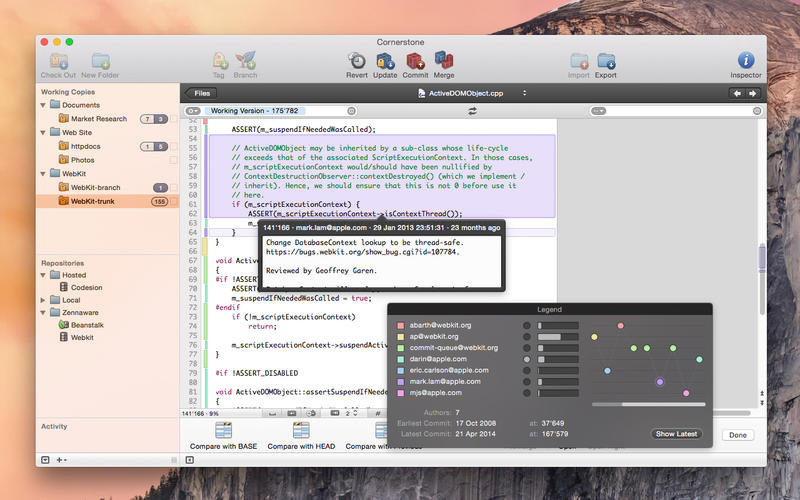Click the Show Latest button
Screen dimensions: 800x500
(x=677, y=434)
